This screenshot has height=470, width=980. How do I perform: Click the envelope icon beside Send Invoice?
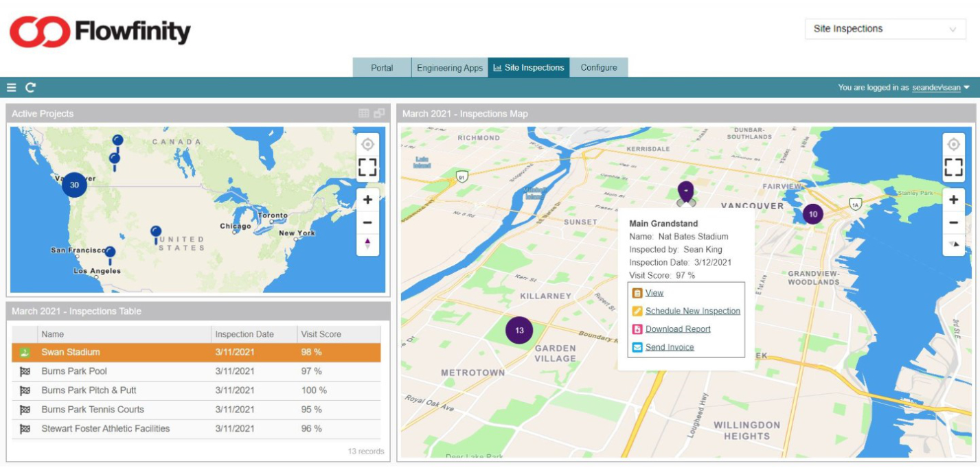(638, 346)
